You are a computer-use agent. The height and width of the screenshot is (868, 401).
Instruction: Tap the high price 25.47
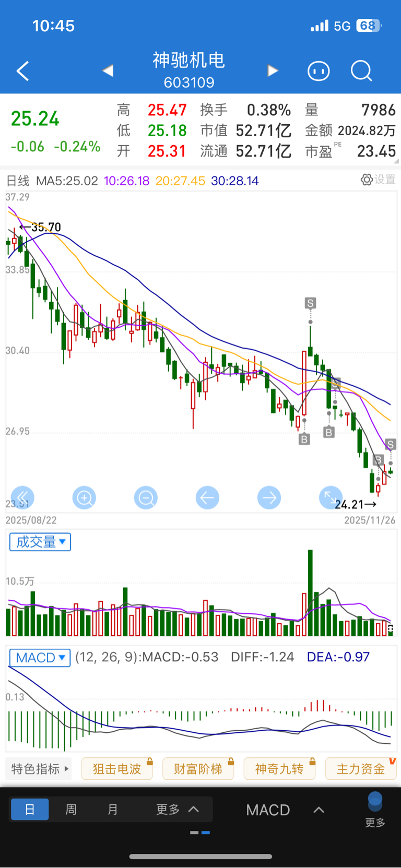click(167, 110)
